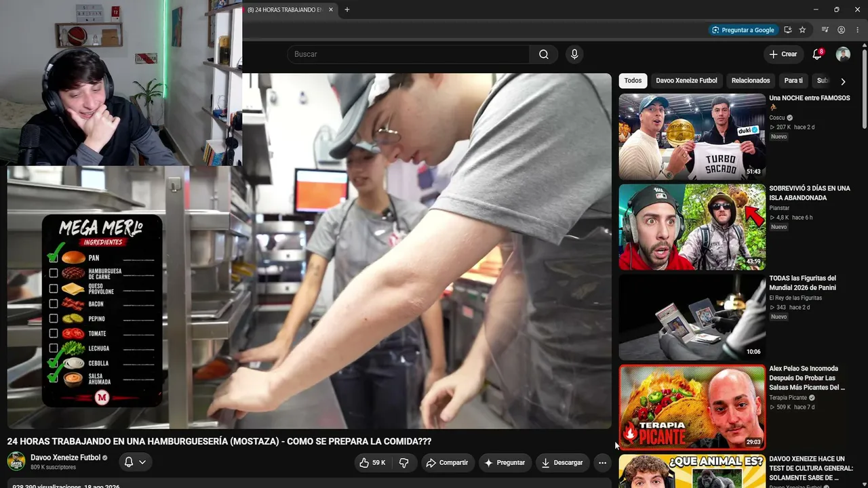868x488 pixels.
Task: Click title TODAS las Figuritas del Mundial 2026
Action: point(803,283)
